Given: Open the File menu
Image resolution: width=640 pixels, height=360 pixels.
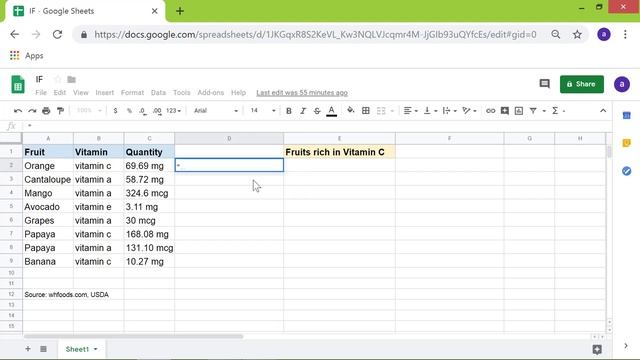Looking at the screenshot, I should 41,93.
